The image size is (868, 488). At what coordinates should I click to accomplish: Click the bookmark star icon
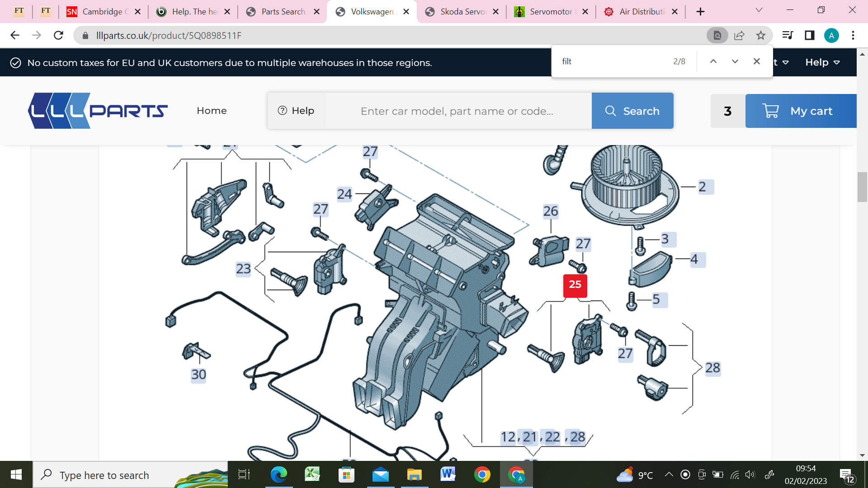[761, 35]
